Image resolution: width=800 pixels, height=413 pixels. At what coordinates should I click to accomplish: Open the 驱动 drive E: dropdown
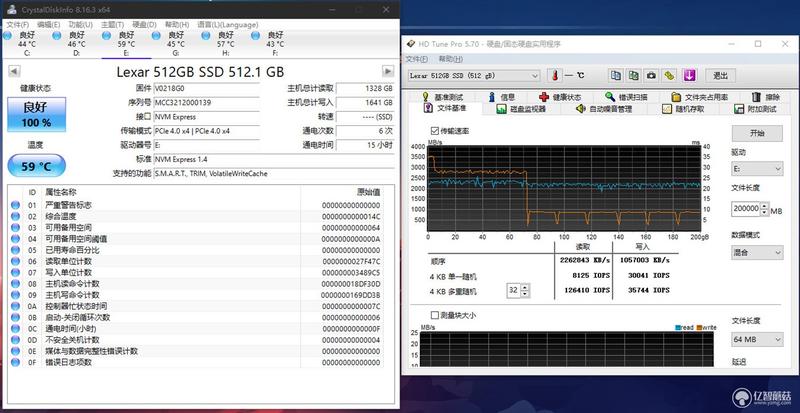click(x=757, y=168)
